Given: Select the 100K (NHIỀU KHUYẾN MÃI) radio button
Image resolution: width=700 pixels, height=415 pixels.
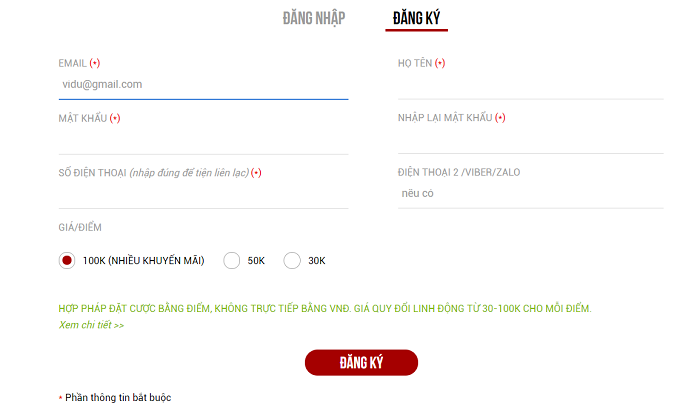Looking at the screenshot, I should click(67, 261).
